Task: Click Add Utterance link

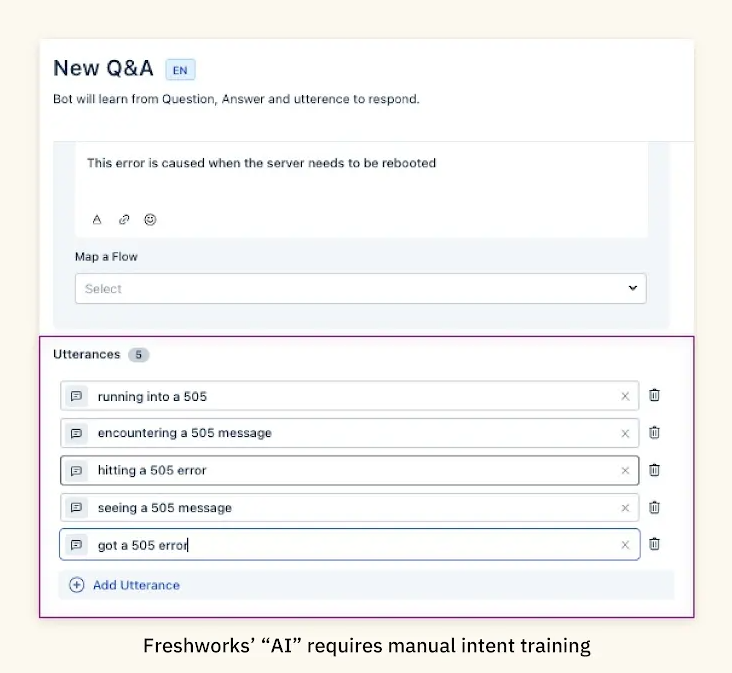Action: point(136,585)
